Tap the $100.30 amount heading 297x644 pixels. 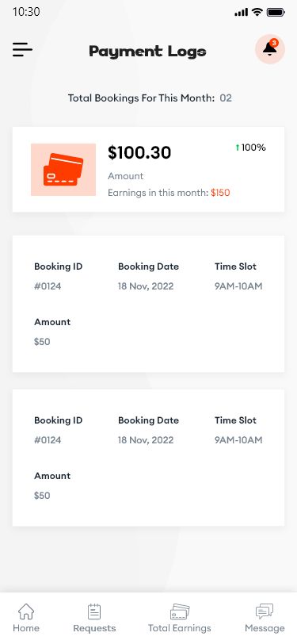pyautogui.click(x=139, y=153)
